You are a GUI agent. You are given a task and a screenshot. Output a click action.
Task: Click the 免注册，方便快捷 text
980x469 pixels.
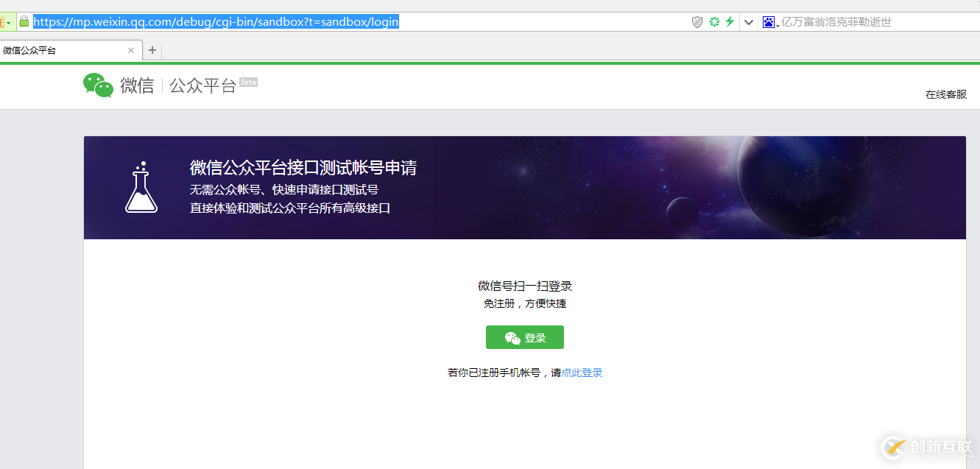point(525,303)
